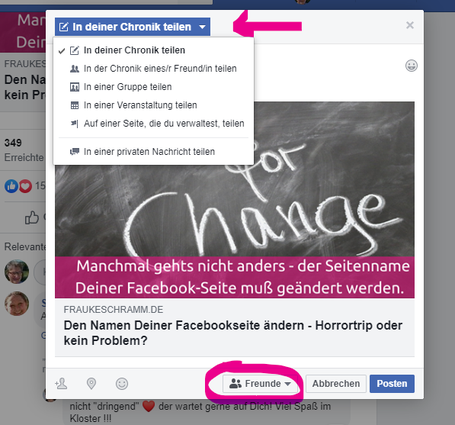455x425 pixels.
Task: Open the article link preview title
Action: pyautogui.click(x=233, y=333)
